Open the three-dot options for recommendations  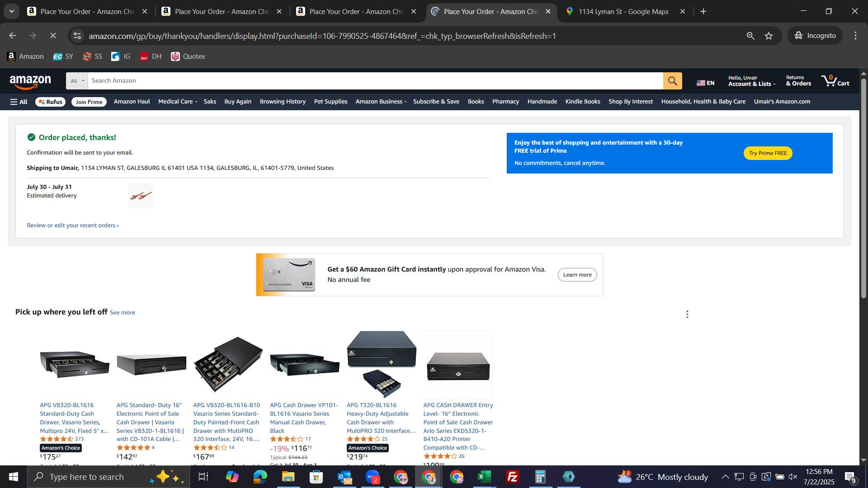point(687,314)
